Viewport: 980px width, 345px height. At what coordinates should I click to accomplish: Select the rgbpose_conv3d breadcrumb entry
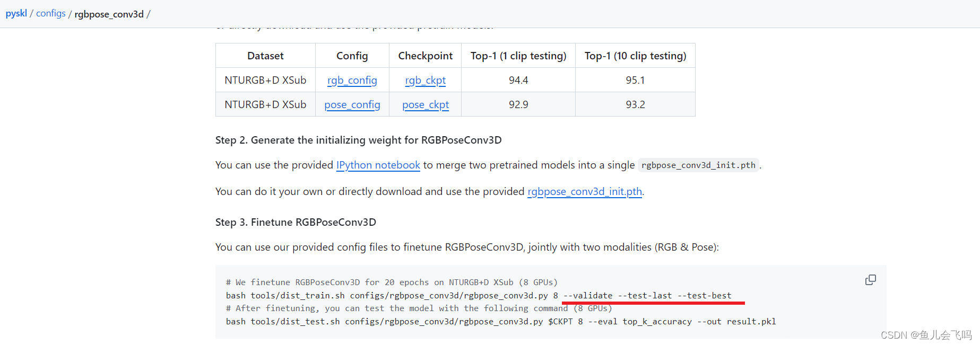(109, 14)
